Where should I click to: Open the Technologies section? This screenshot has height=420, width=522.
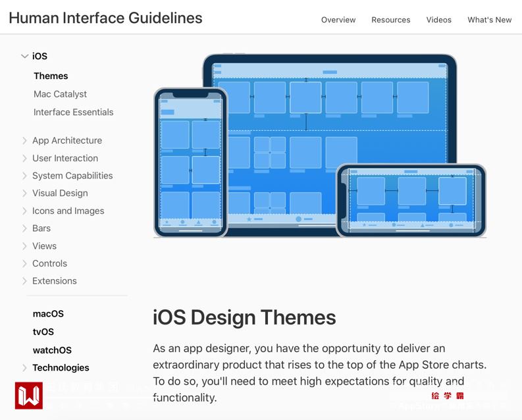[x=61, y=368]
